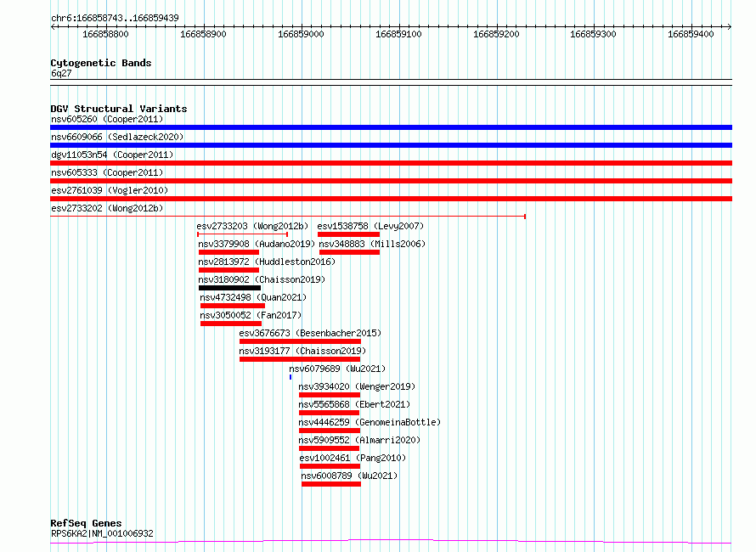This screenshot has height=552, width=756.
Task: Click the esv2733203 (Wong2012b) label
Action: coord(252,226)
